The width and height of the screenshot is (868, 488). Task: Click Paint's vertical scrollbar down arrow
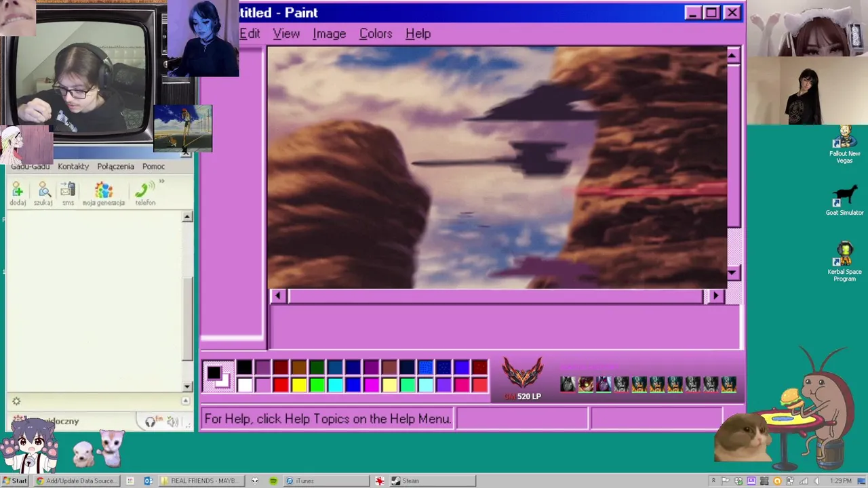pos(733,273)
